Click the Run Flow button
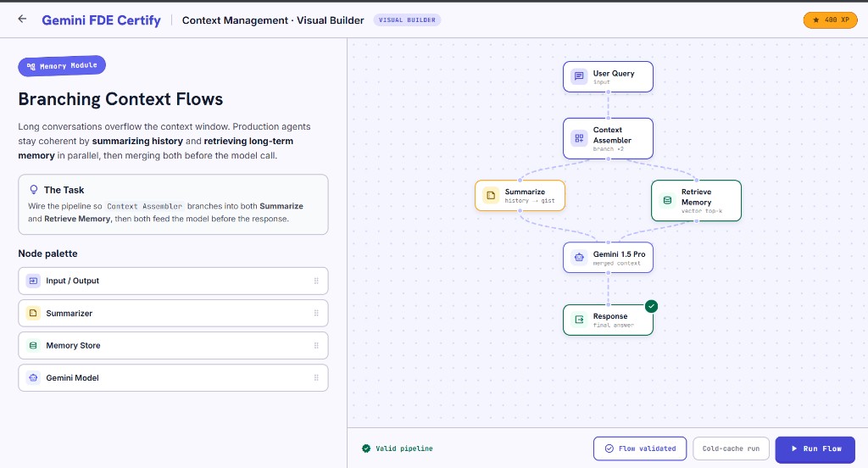The image size is (868, 468). point(815,449)
